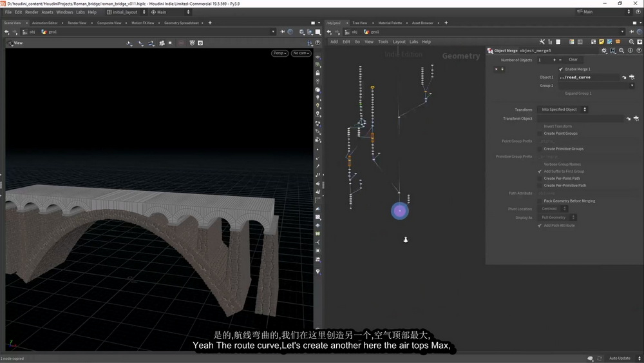
Task: Enable Create Per-Primitive Path checkbox
Action: click(540, 186)
